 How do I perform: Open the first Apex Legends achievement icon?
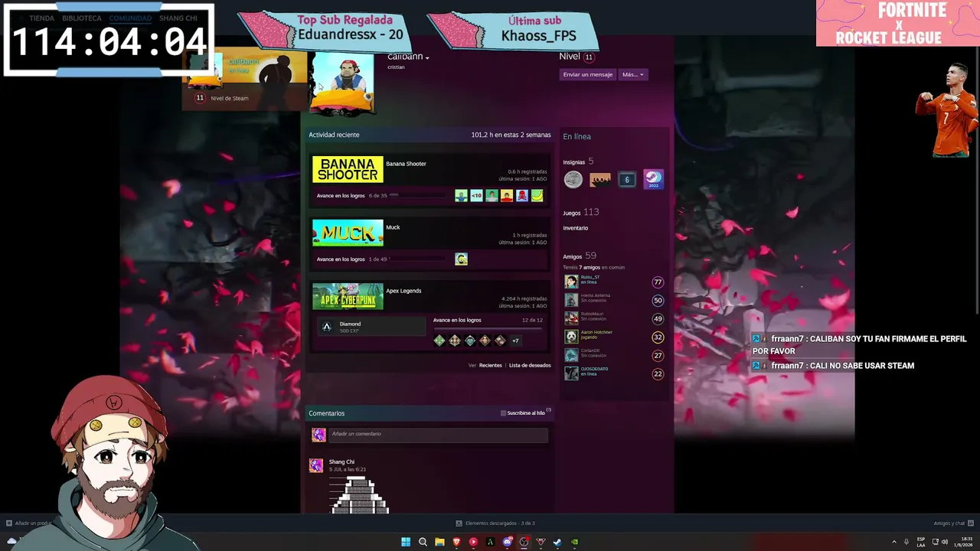coord(439,341)
